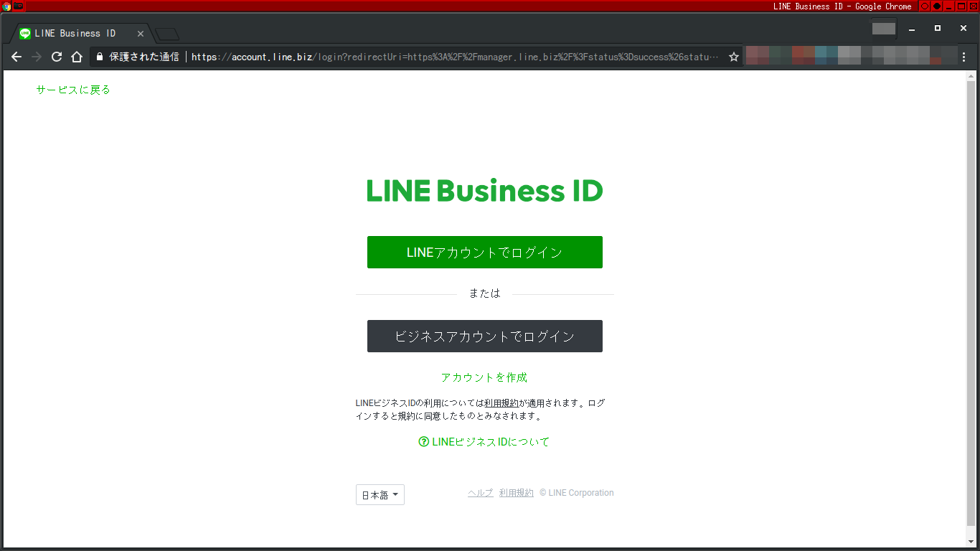Click the reload page icon
This screenshot has width=980, height=551.
57,56
